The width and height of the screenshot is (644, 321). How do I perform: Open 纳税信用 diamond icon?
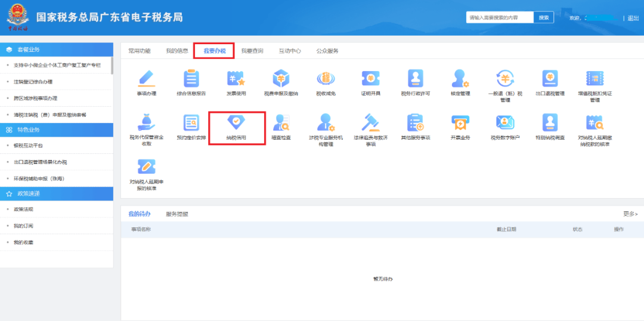tap(236, 122)
